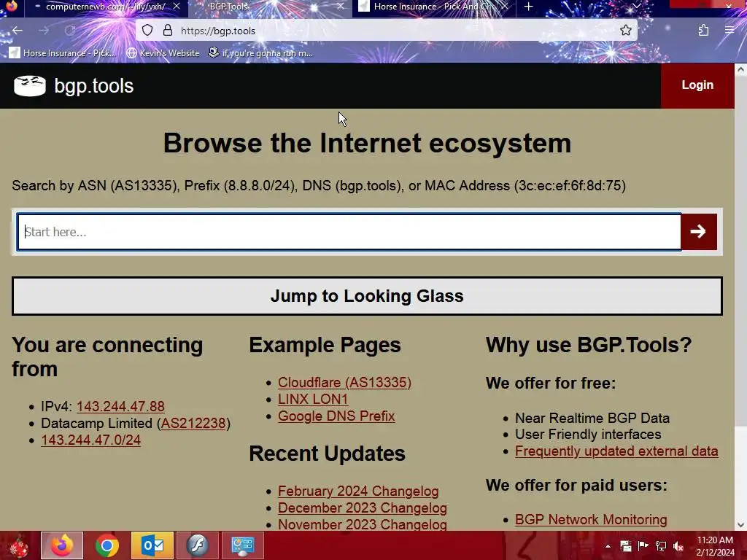
Task: Click the Start ornament button
Action: pos(18,545)
